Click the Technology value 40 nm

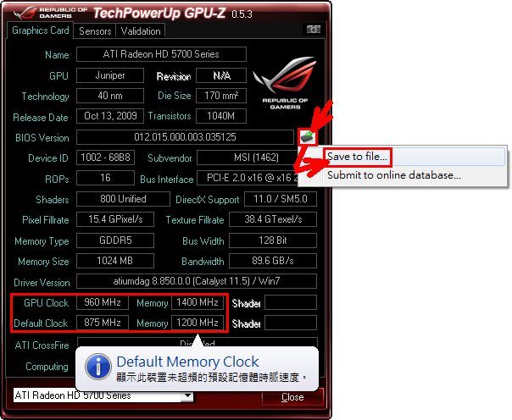(110, 96)
